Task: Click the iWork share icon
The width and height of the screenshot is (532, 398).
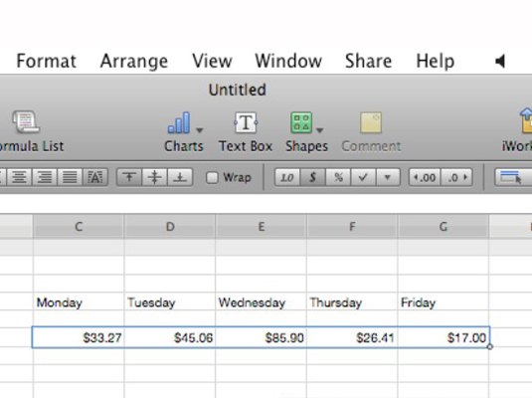Action: point(526,120)
